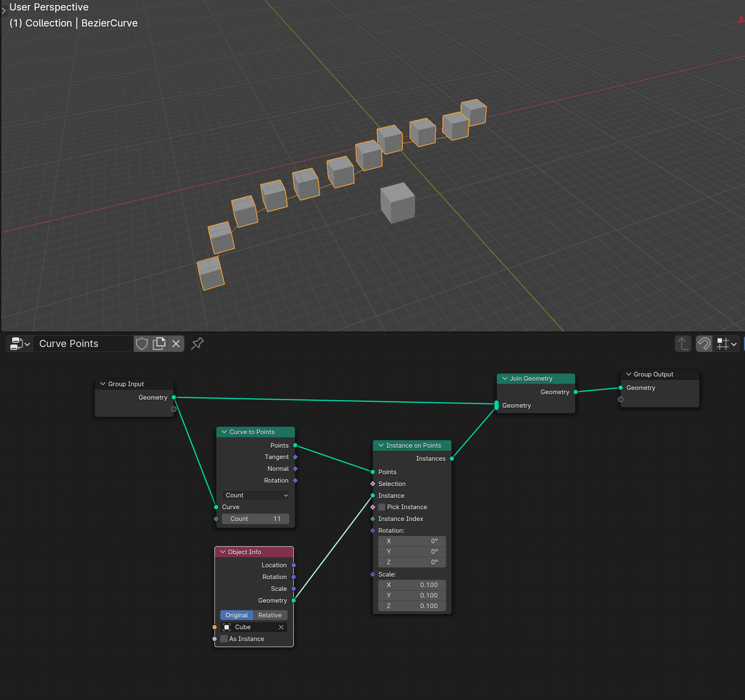Open the Count mode dropdown

point(255,495)
